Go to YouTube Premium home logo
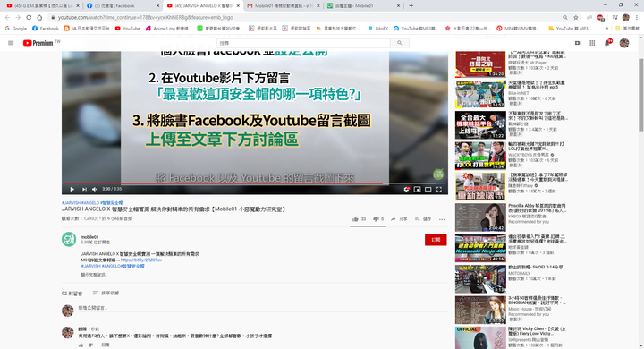Screen dimensions: 644x349 click(38, 43)
